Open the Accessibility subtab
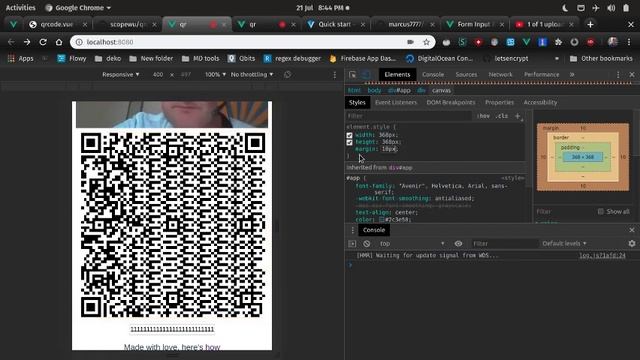 point(540,102)
